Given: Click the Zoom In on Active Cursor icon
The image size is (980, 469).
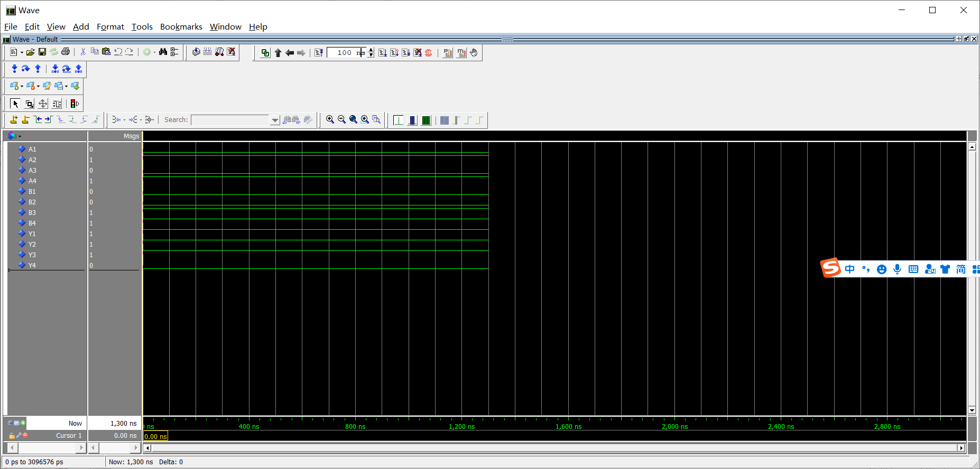Looking at the screenshot, I should pyautogui.click(x=365, y=120).
